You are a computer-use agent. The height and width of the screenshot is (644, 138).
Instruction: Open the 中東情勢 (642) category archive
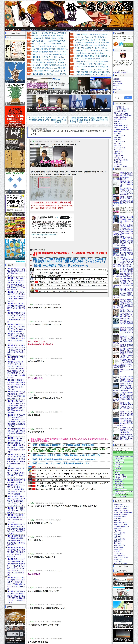(x=119, y=107)
